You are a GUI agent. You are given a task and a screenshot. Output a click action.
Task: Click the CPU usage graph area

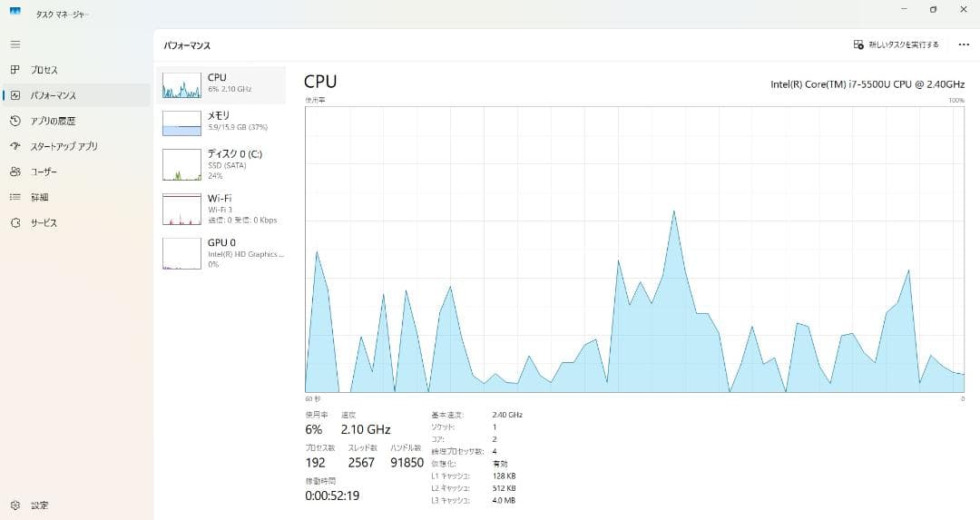(634, 250)
